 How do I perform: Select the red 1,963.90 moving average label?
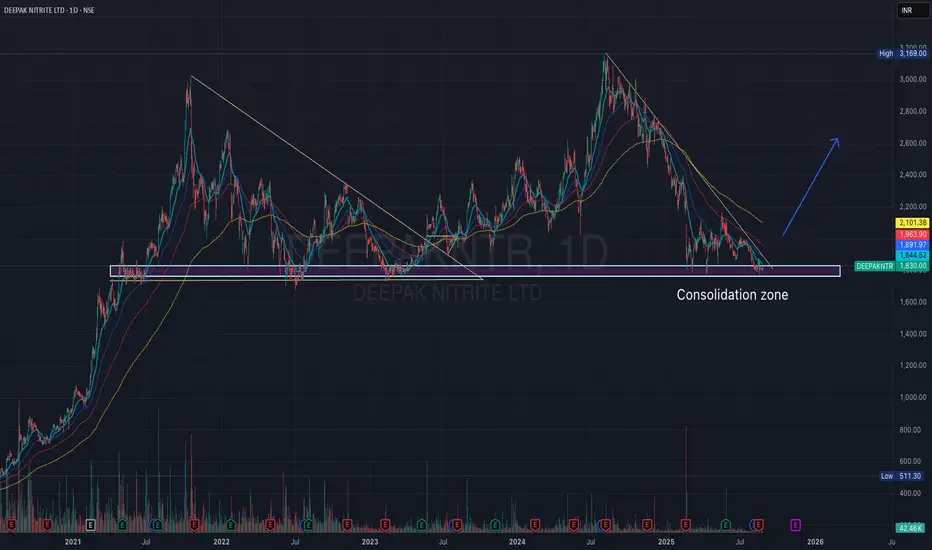point(912,234)
